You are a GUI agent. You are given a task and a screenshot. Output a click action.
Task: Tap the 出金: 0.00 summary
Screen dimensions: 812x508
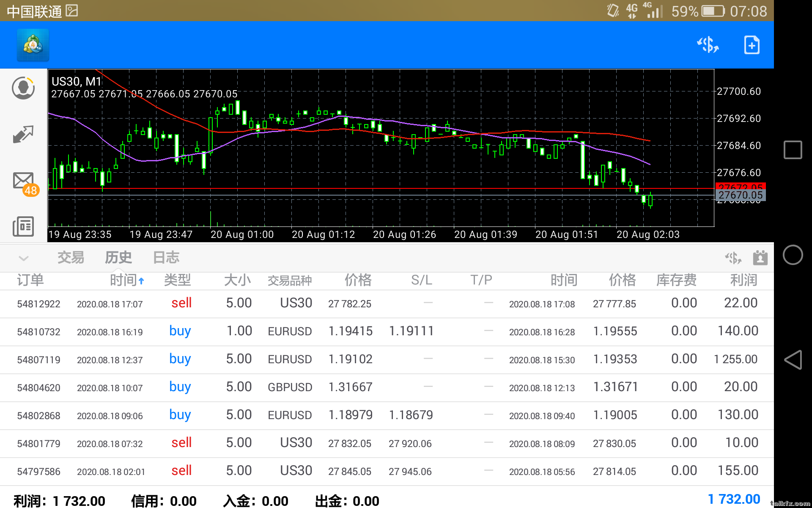coord(347,501)
